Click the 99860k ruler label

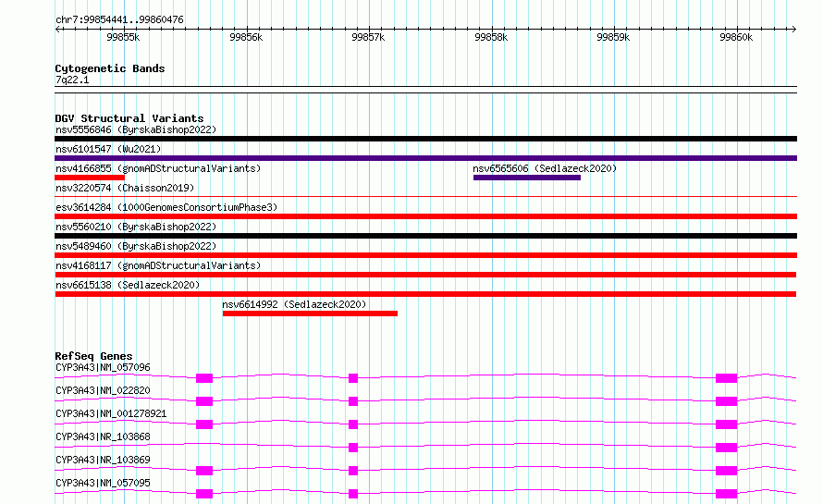[x=736, y=37]
